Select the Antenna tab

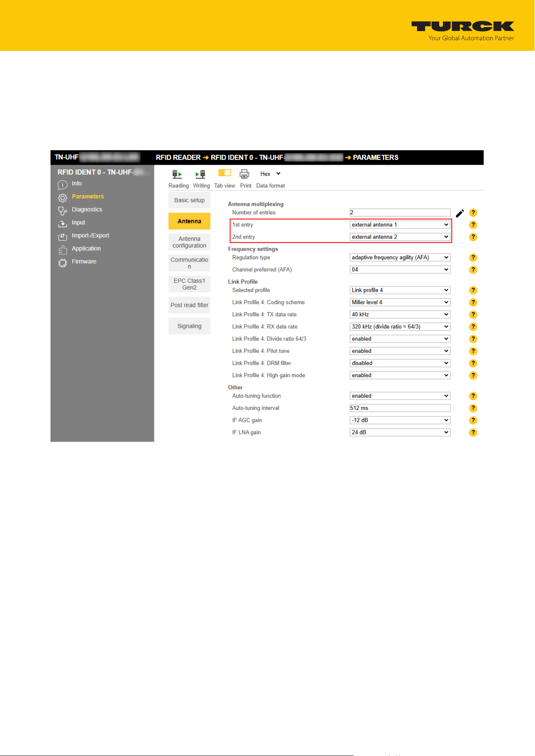pos(190,221)
